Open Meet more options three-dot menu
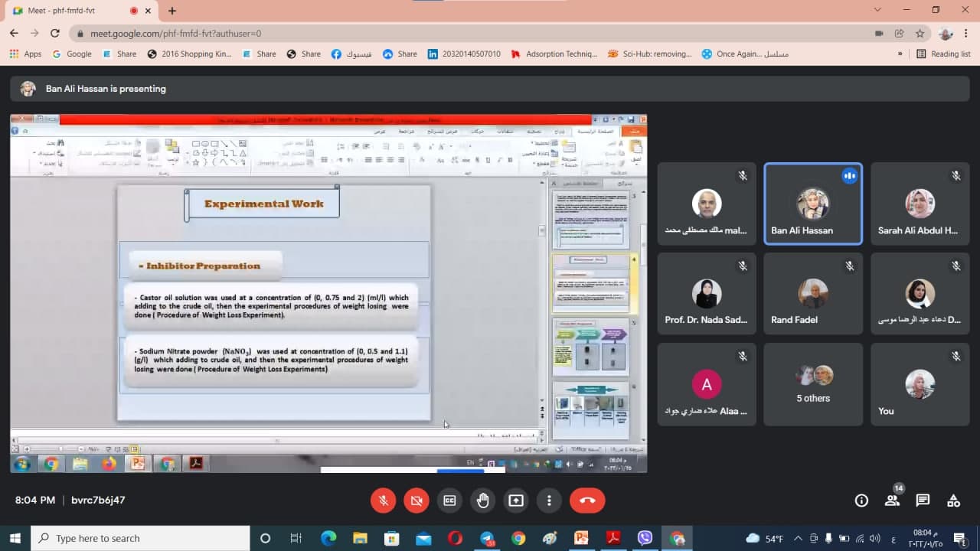980x551 pixels. click(549, 500)
